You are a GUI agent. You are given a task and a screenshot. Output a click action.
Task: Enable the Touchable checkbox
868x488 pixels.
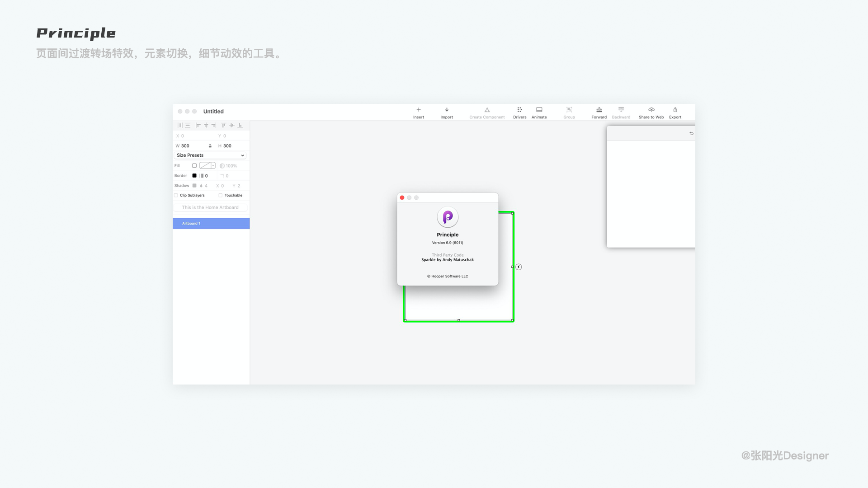coord(221,196)
